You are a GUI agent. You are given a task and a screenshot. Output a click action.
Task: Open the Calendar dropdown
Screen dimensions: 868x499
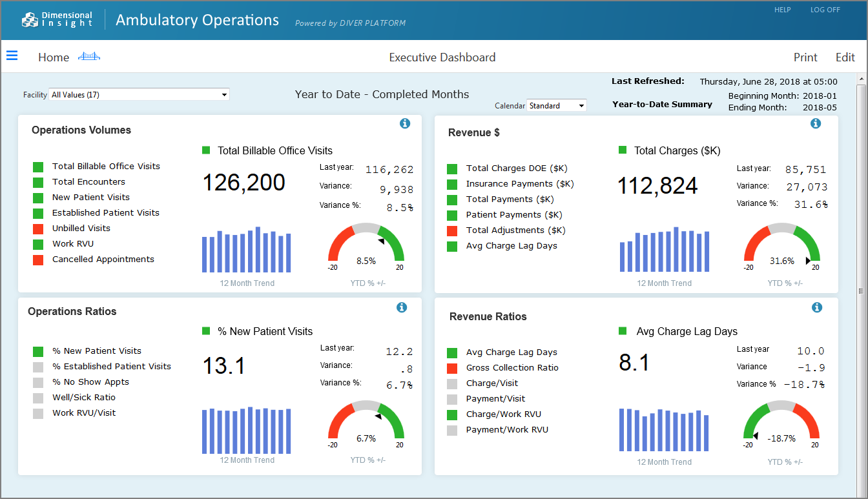580,105
